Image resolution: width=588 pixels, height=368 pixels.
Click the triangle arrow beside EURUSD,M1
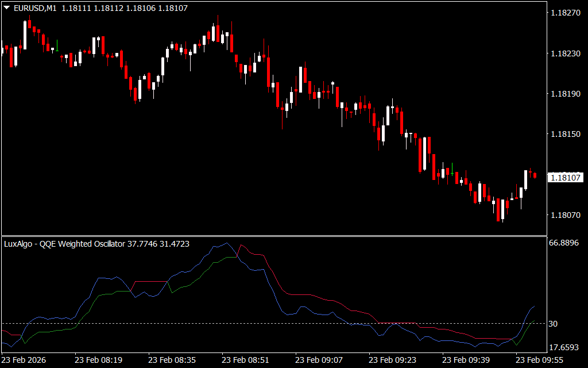tap(6, 9)
